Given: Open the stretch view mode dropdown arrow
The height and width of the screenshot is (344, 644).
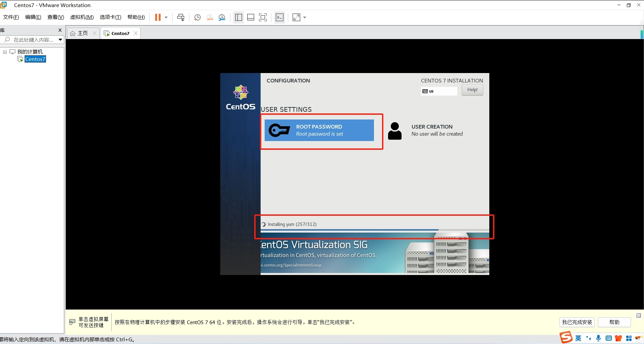Looking at the screenshot, I should [x=305, y=18].
